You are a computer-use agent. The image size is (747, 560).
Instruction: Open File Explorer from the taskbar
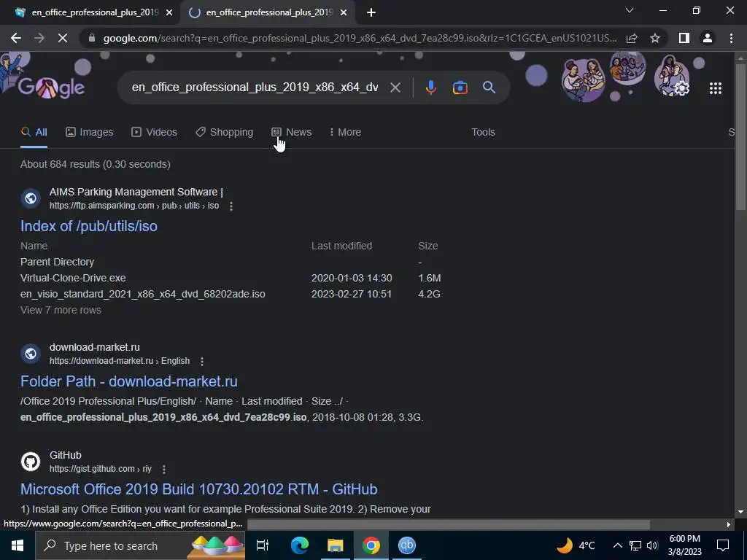pyautogui.click(x=336, y=545)
